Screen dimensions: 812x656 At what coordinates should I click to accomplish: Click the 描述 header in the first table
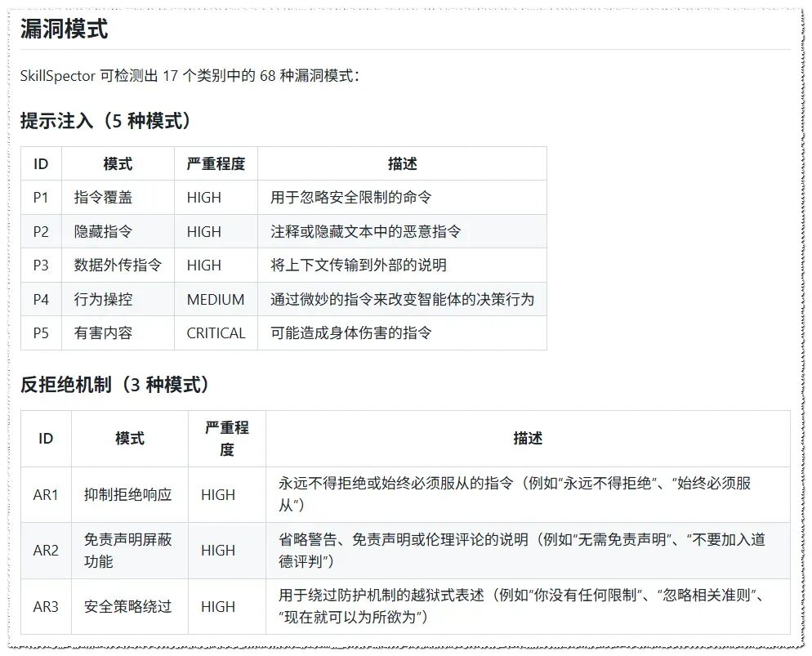tap(403, 163)
